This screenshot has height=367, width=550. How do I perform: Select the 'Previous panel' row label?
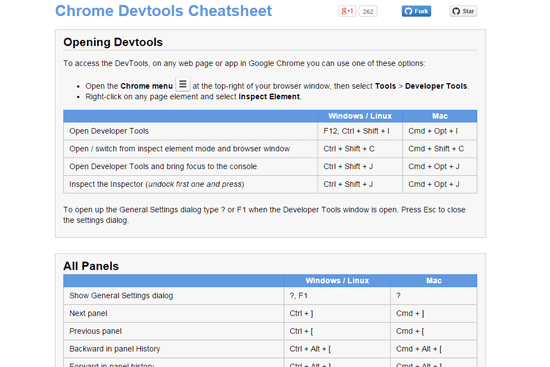click(x=95, y=331)
